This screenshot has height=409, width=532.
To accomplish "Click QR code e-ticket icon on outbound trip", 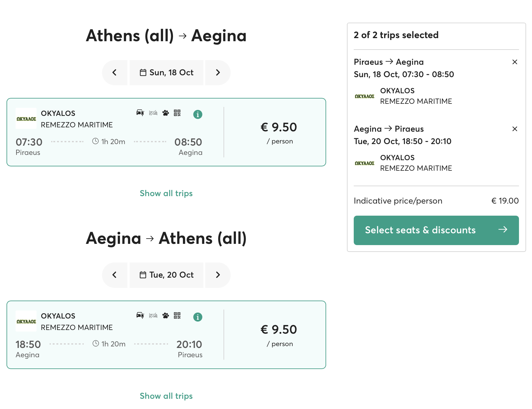I will 177,113.
